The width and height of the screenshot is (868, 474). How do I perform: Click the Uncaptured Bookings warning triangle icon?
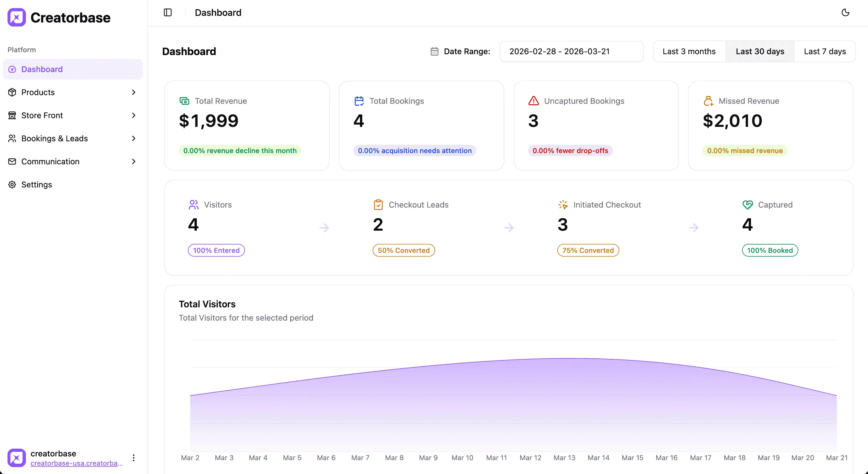click(x=534, y=101)
